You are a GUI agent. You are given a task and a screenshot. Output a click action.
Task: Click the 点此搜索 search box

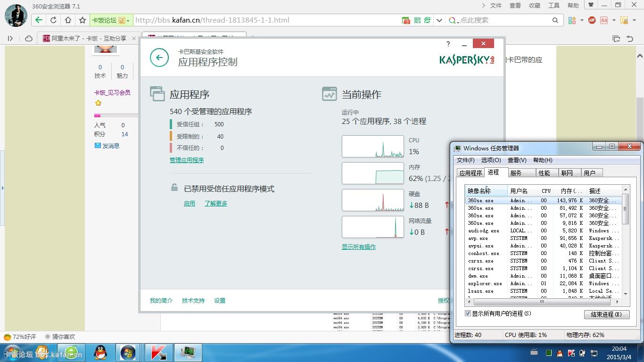click(x=504, y=20)
